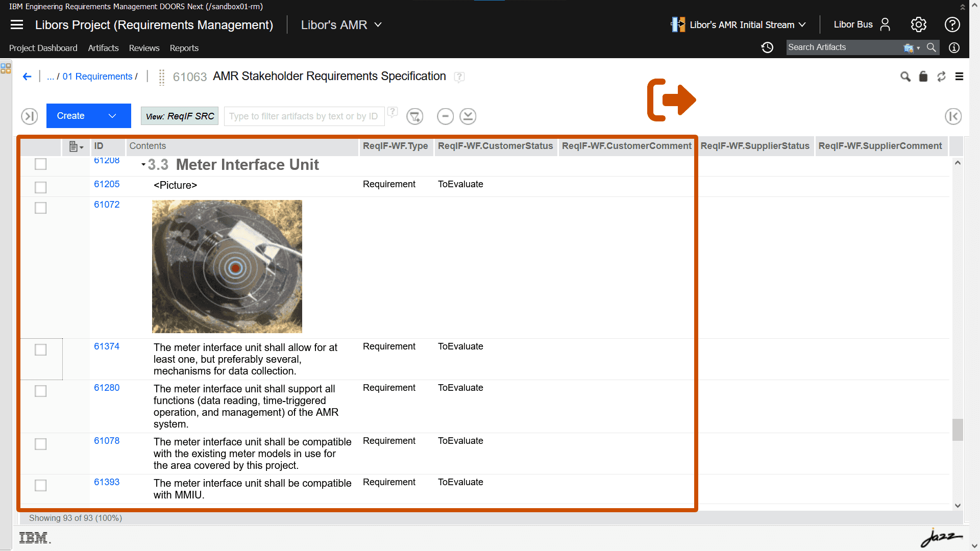Open the settings gear icon

918,24
